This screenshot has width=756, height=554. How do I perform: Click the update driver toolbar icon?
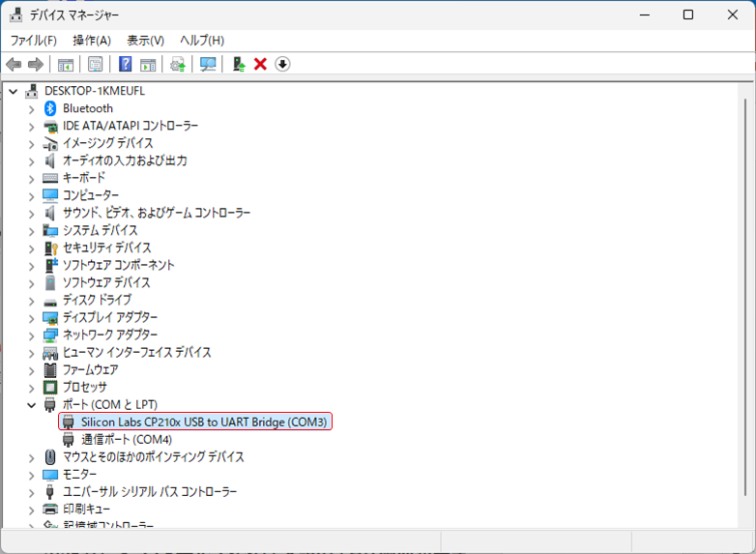click(178, 64)
